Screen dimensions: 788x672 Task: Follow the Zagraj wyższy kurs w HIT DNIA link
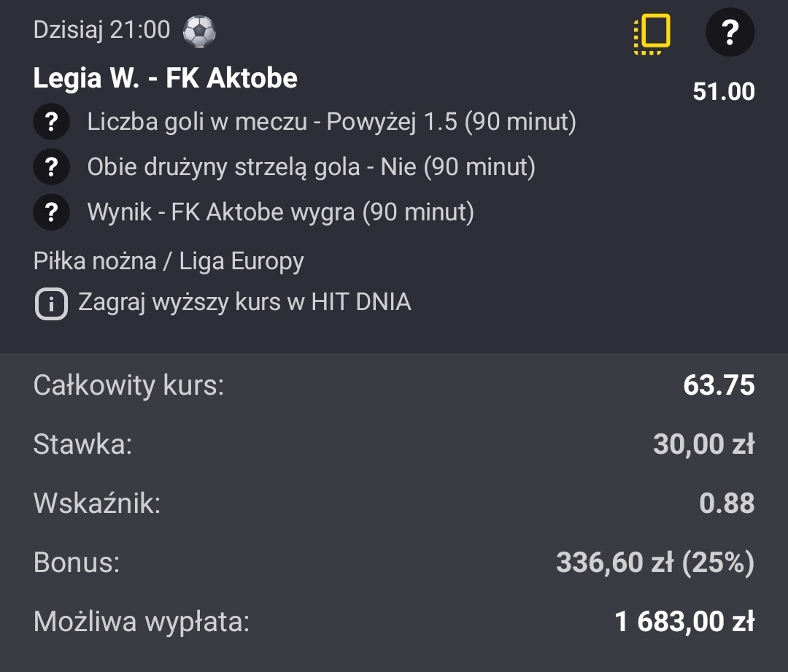coord(244,302)
